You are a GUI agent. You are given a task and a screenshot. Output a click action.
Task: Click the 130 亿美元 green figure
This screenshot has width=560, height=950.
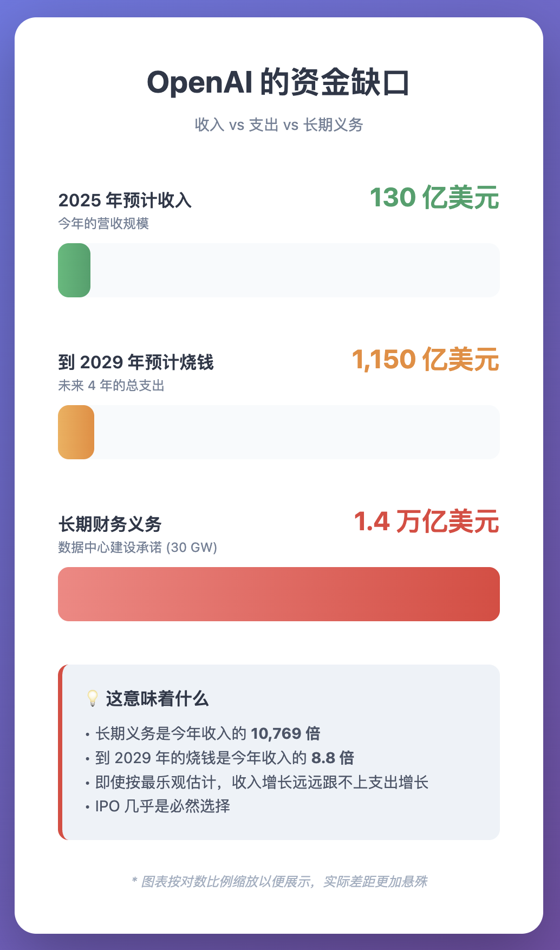click(x=434, y=198)
